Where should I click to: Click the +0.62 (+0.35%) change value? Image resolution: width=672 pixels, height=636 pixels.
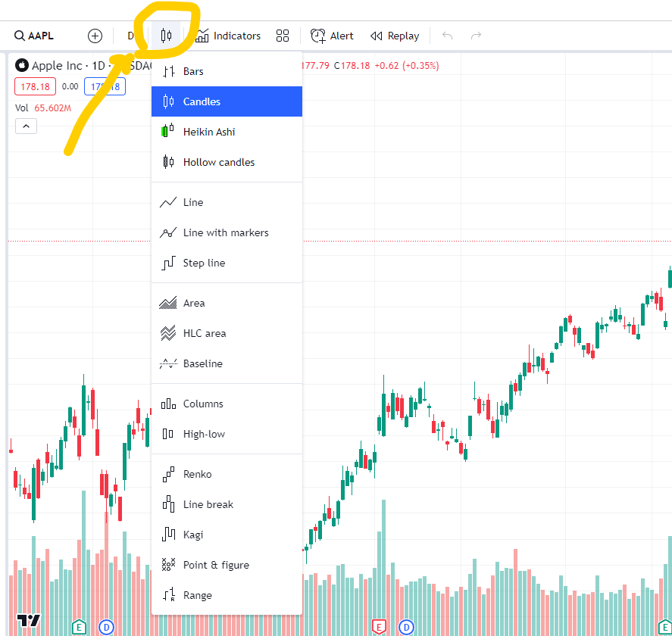point(407,66)
